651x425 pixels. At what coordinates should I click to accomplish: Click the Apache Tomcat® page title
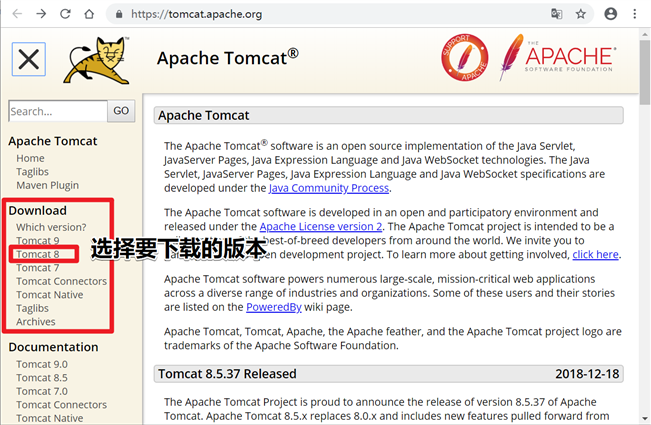point(228,58)
